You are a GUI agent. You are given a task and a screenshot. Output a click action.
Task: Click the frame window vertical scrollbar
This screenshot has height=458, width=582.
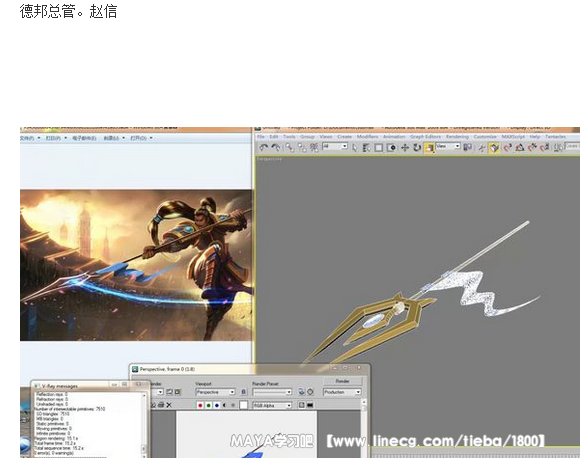pyautogui.click(x=364, y=429)
